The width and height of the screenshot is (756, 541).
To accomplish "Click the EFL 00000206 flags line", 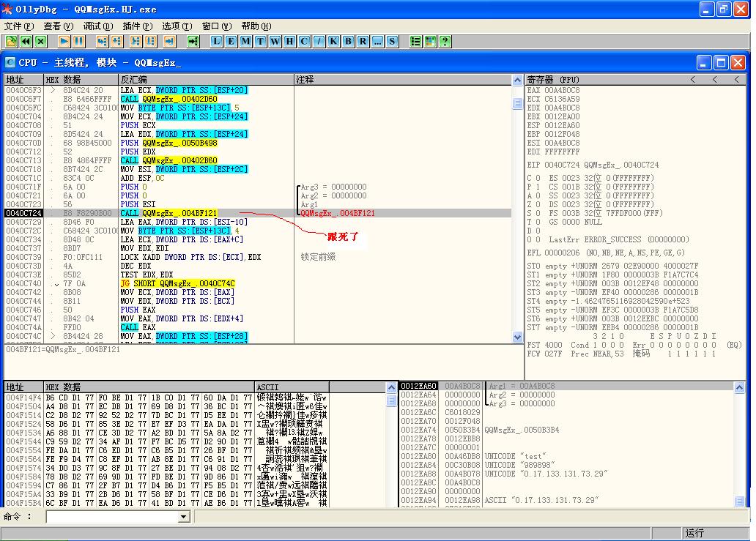I will point(606,253).
